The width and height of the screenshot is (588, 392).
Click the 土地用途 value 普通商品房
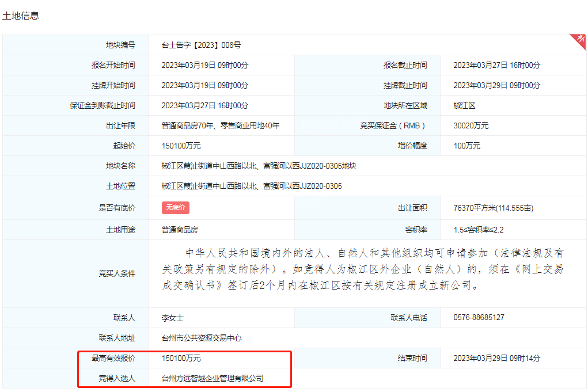point(180,230)
